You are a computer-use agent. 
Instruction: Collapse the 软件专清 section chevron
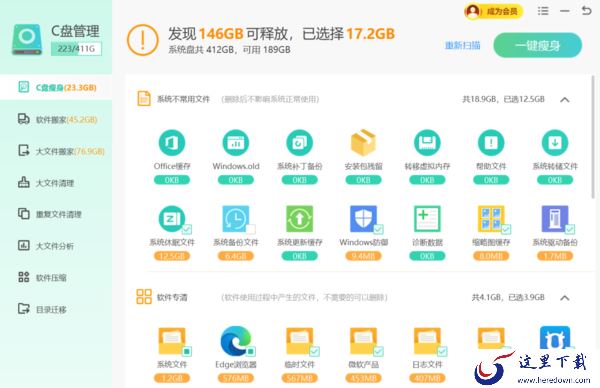click(564, 298)
